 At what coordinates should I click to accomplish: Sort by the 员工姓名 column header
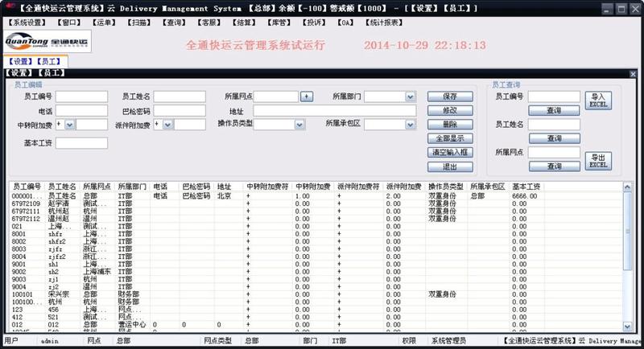pos(62,187)
